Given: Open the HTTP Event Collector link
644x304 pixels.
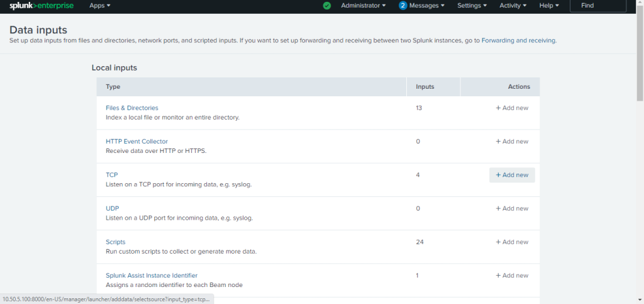Looking at the screenshot, I should coord(136,142).
